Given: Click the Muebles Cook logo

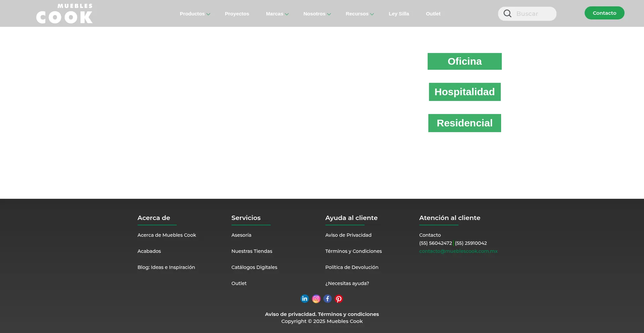Looking at the screenshot, I should tap(64, 14).
